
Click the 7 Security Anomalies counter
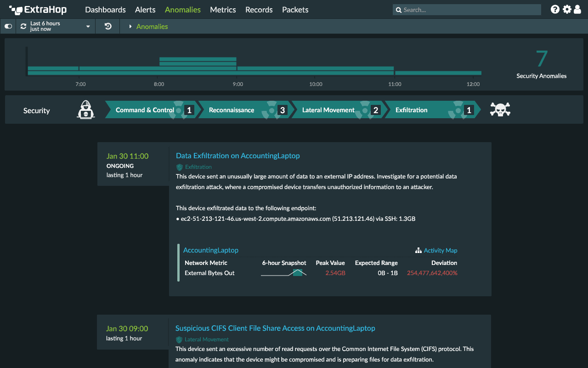(x=542, y=64)
